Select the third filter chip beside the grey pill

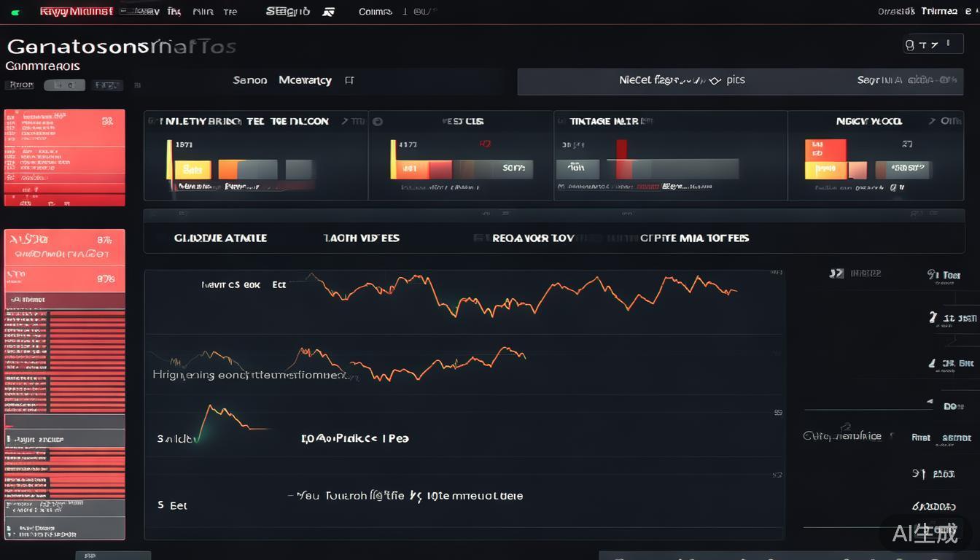[x=106, y=85]
